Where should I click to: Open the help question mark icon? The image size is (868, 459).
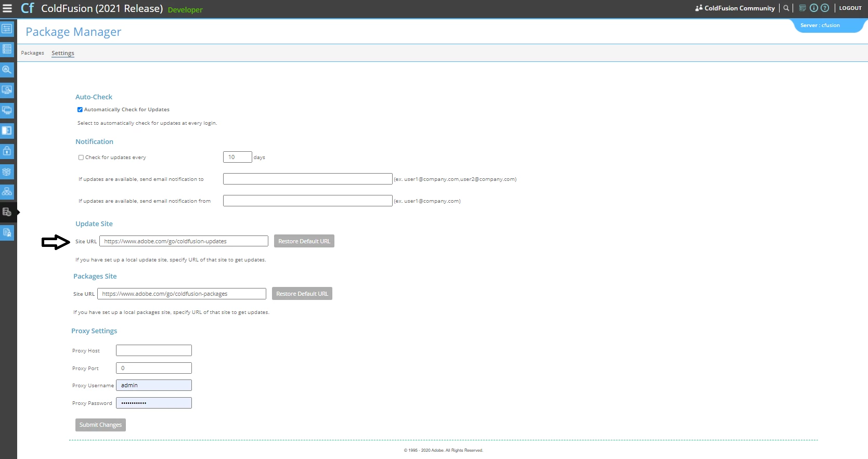point(825,8)
